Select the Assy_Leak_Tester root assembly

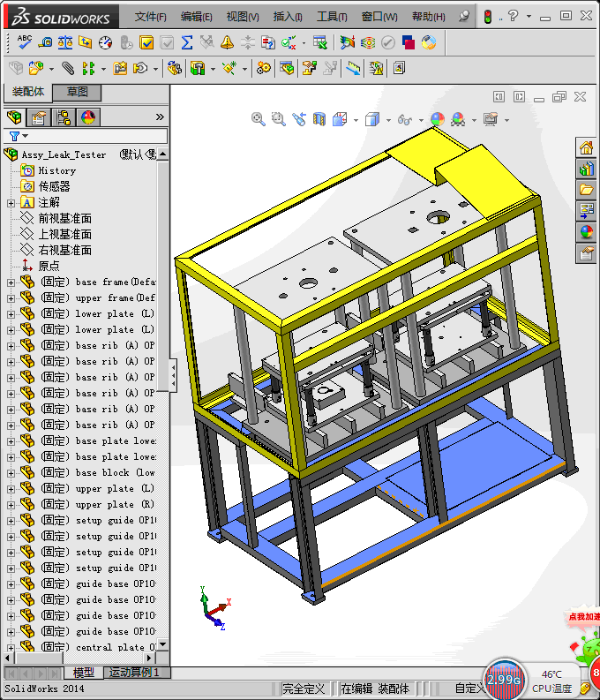[x=64, y=154]
